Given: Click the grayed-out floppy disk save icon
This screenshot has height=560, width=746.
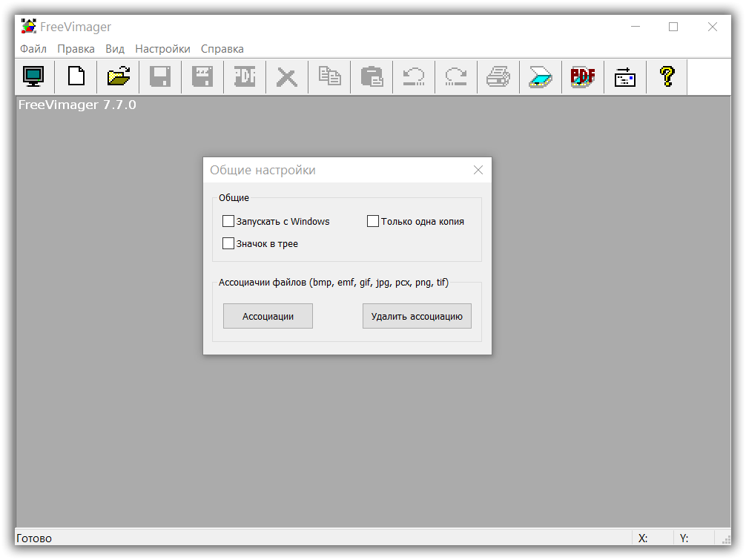Looking at the screenshot, I should [160, 76].
